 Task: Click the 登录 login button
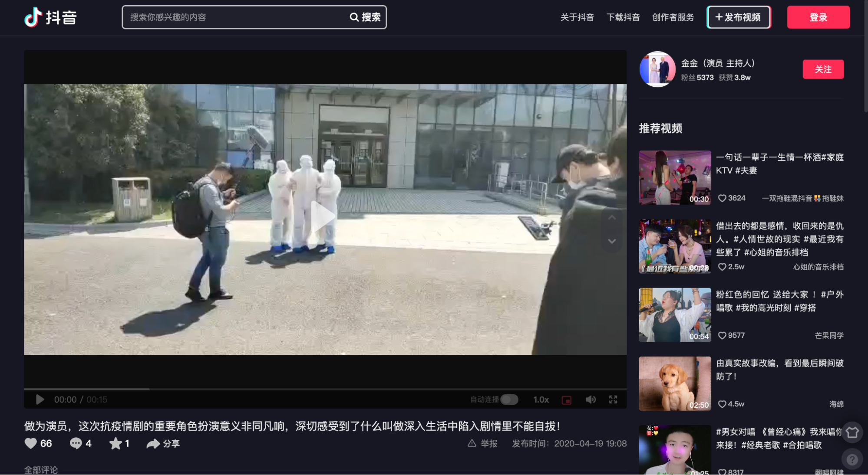tap(818, 17)
